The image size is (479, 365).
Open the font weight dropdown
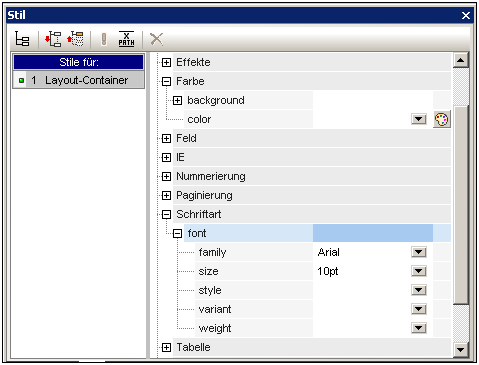pyautogui.click(x=419, y=328)
